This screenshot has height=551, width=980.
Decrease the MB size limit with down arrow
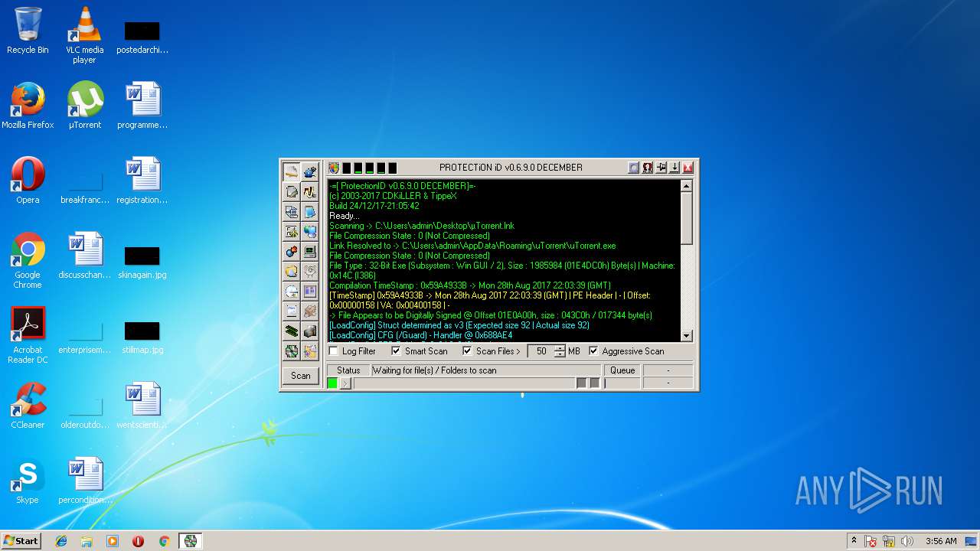[x=560, y=354]
